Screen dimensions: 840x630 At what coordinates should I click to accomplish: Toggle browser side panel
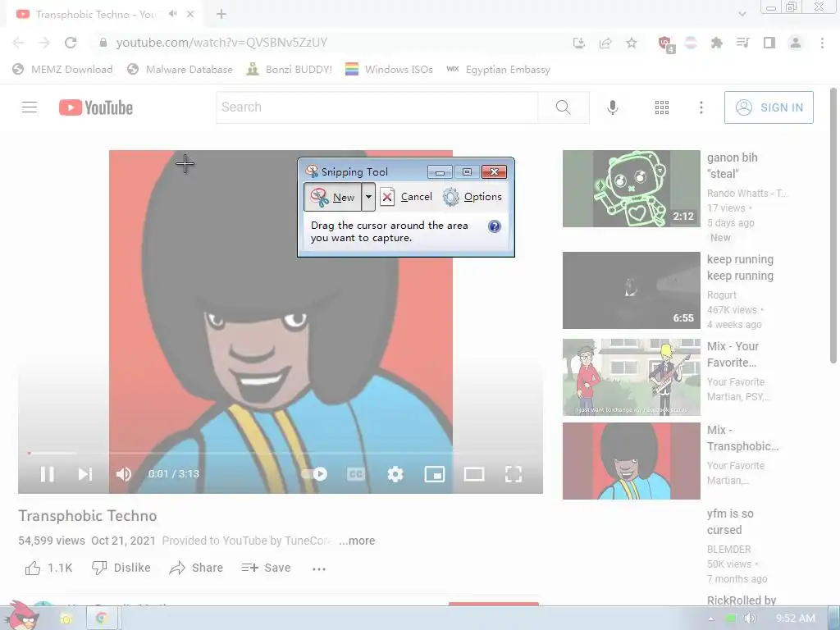[769, 43]
